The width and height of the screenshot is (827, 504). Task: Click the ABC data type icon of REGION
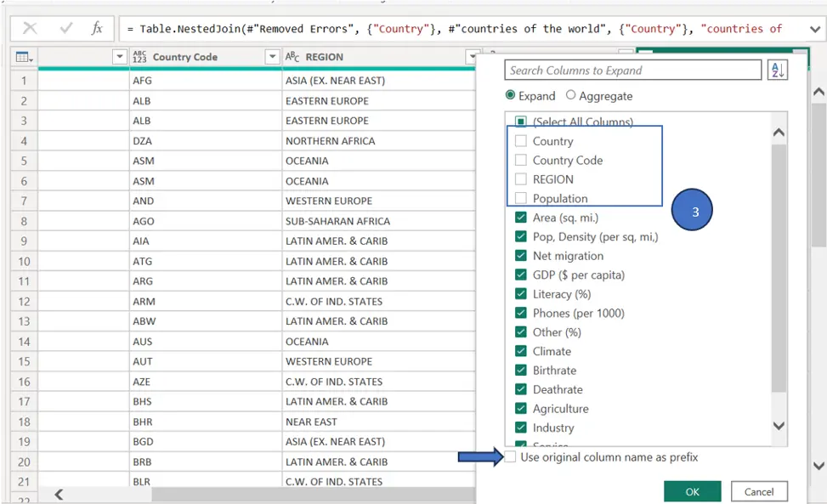click(x=292, y=56)
